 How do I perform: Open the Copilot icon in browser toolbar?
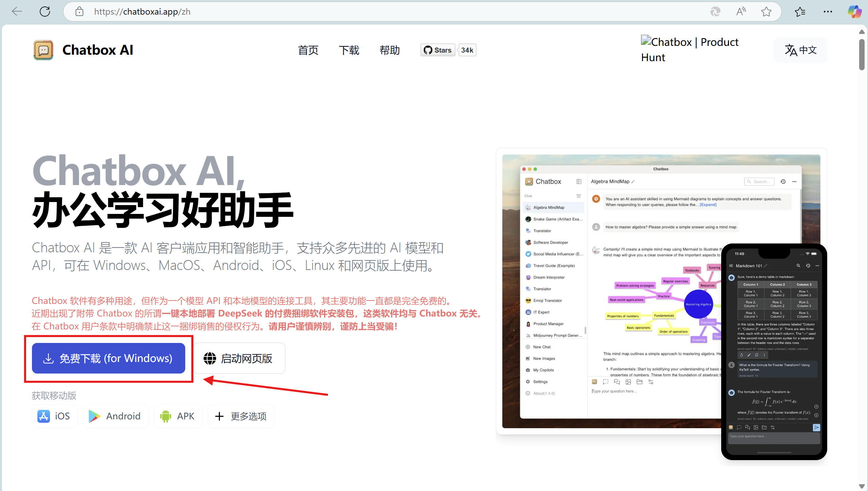854,12
